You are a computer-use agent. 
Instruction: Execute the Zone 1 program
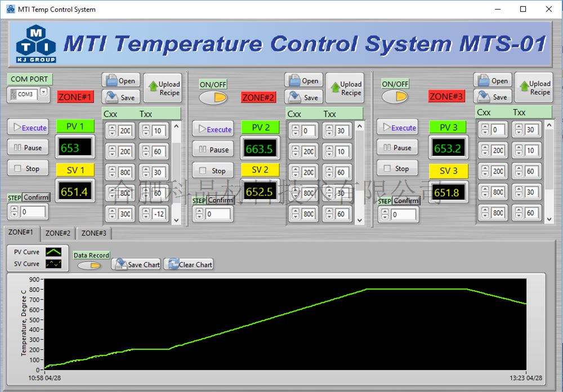(x=28, y=128)
